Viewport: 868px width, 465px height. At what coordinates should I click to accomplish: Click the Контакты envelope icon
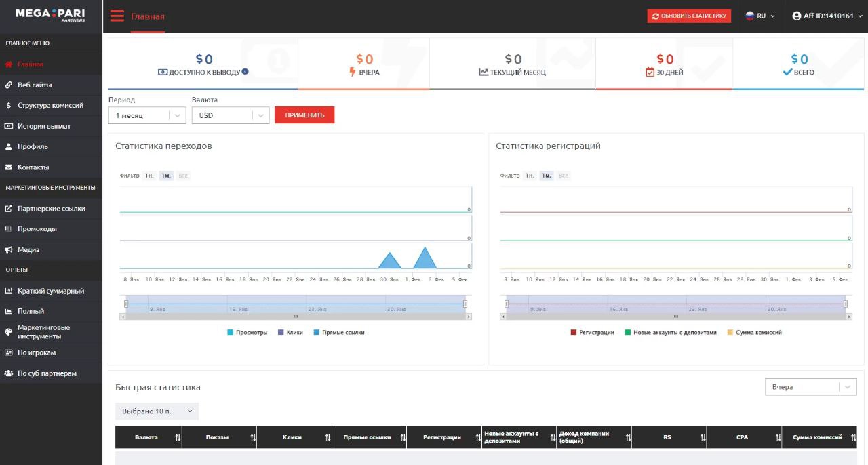click(9, 167)
